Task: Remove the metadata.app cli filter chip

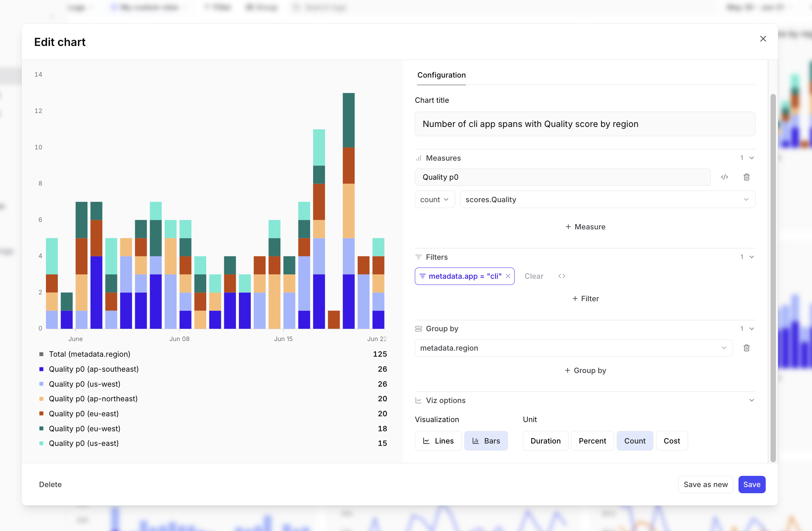Action: tap(508, 276)
